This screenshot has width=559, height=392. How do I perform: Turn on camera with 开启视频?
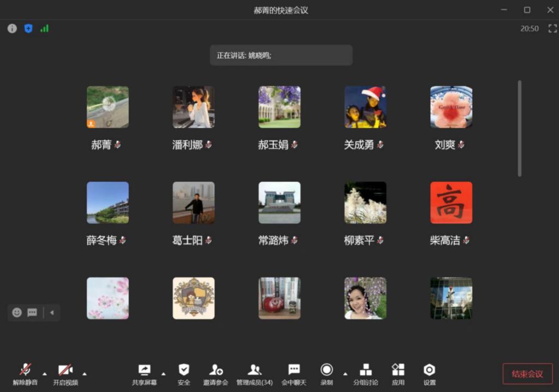click(66, 374)
